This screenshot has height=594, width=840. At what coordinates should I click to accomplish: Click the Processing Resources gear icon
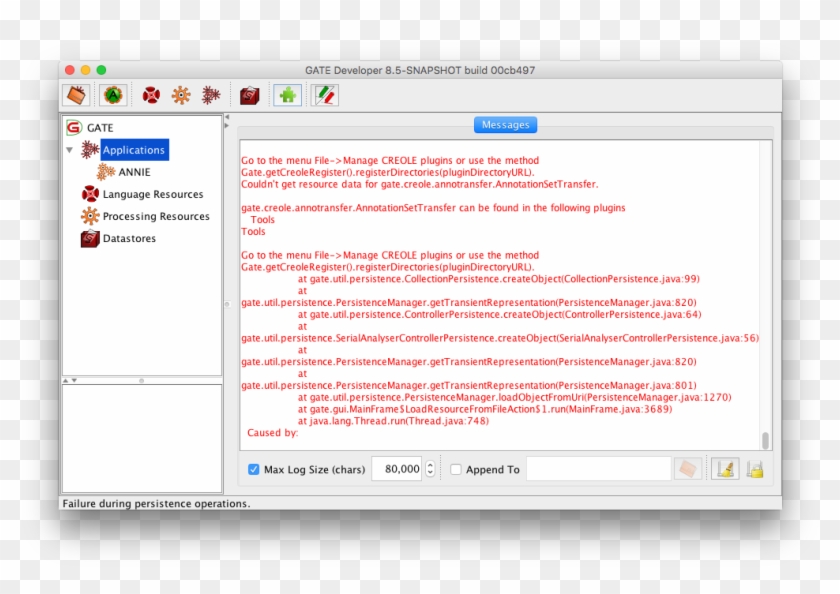tap(90, 216)
